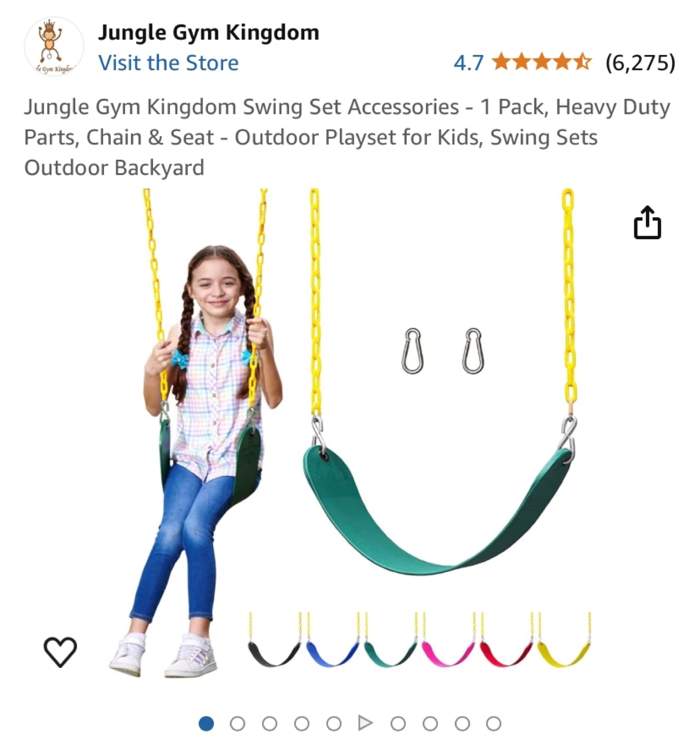Viewport: 700px width, 749px height.
Task: Select the pink swing color option
Action: click(x=448, y=640)
